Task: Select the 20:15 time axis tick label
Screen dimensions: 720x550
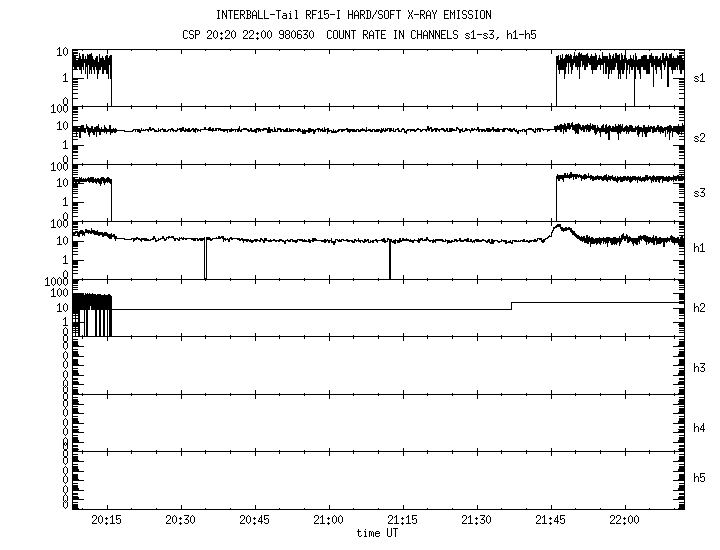Action: (106, 521)
